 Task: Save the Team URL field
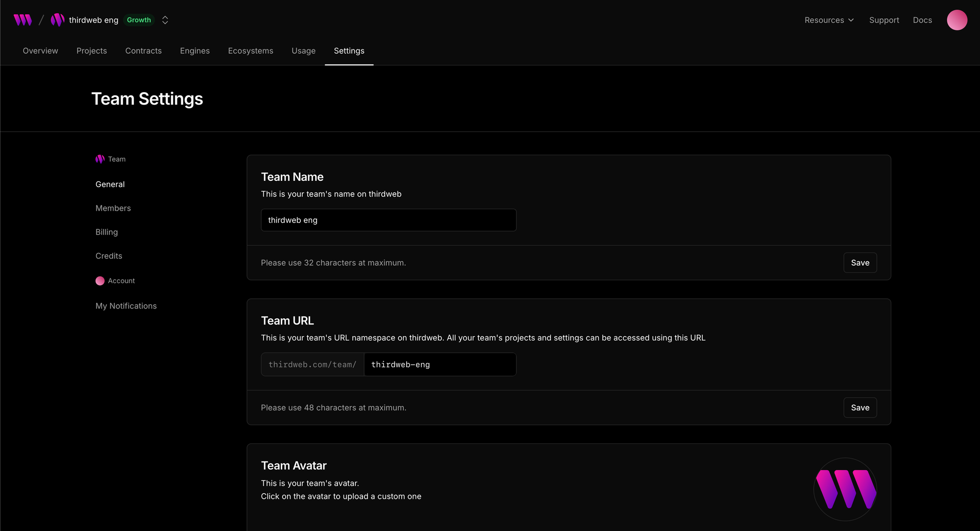(x=860, y=408)
